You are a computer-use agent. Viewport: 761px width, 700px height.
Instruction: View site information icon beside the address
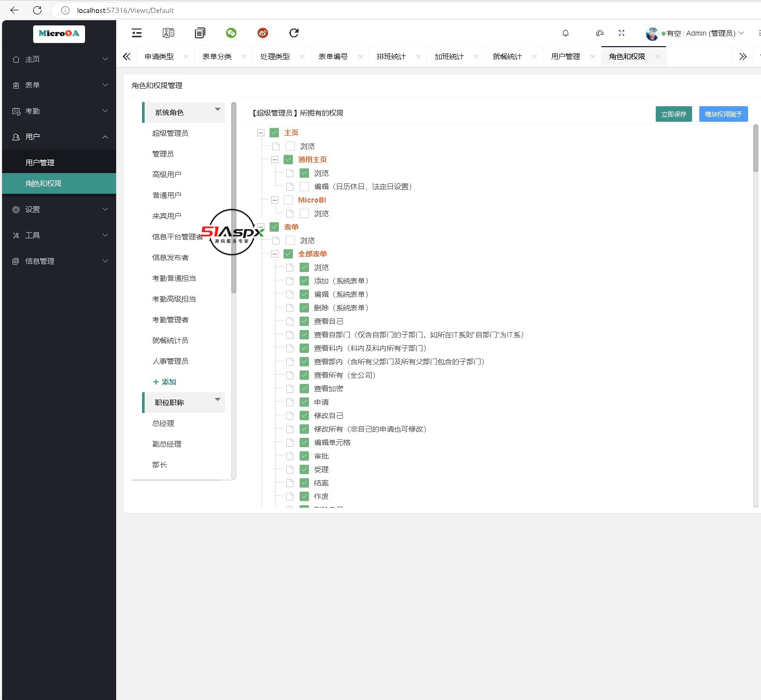pyautogui.click(x=65, y=10)
